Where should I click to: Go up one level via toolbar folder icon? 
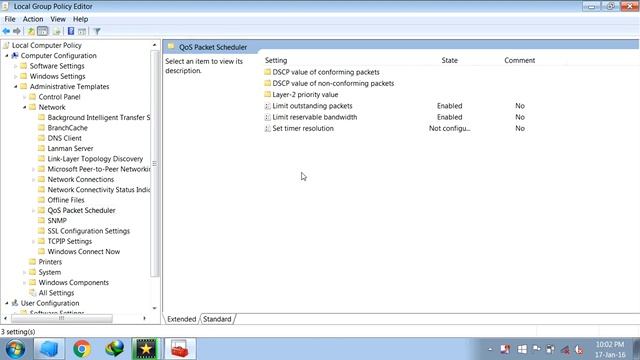pyautogui.click(x=31, y=31)
